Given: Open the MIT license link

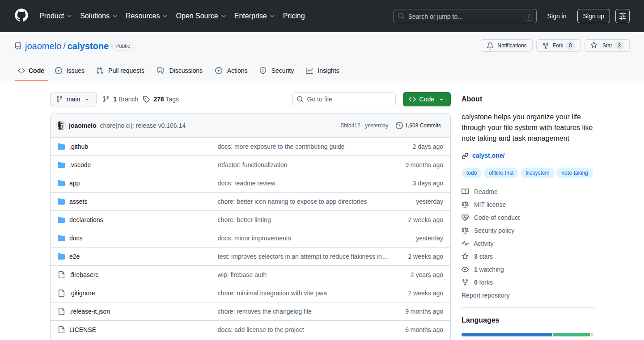Looking at the screenshot, I should (484, 205).
